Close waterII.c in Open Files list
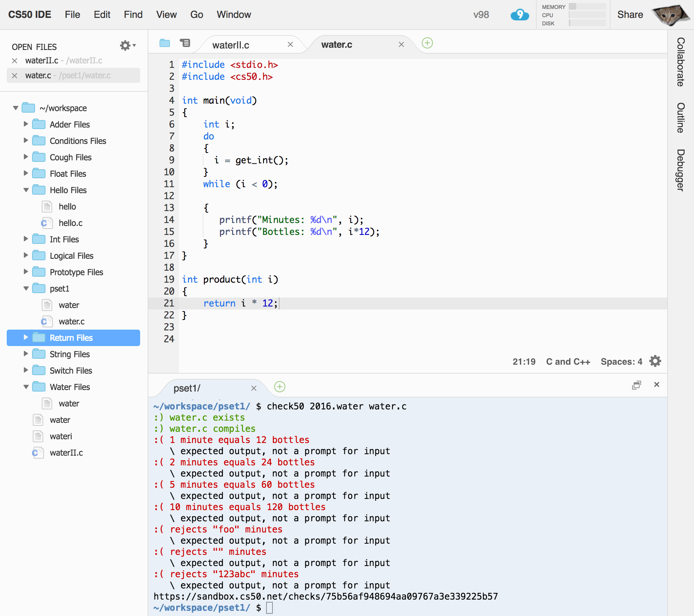Viewport: 694px width, 616px height. pos(15,60)
